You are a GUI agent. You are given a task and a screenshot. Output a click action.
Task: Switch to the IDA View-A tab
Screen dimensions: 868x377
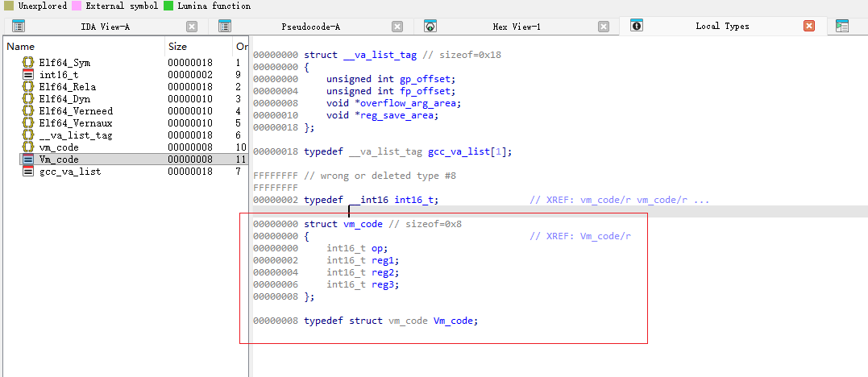(106, 26)
